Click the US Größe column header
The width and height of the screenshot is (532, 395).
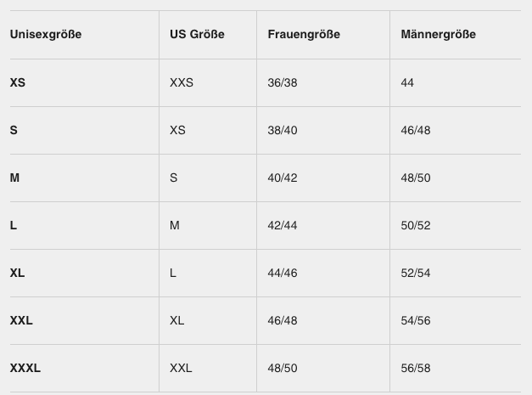pos(197,35)
